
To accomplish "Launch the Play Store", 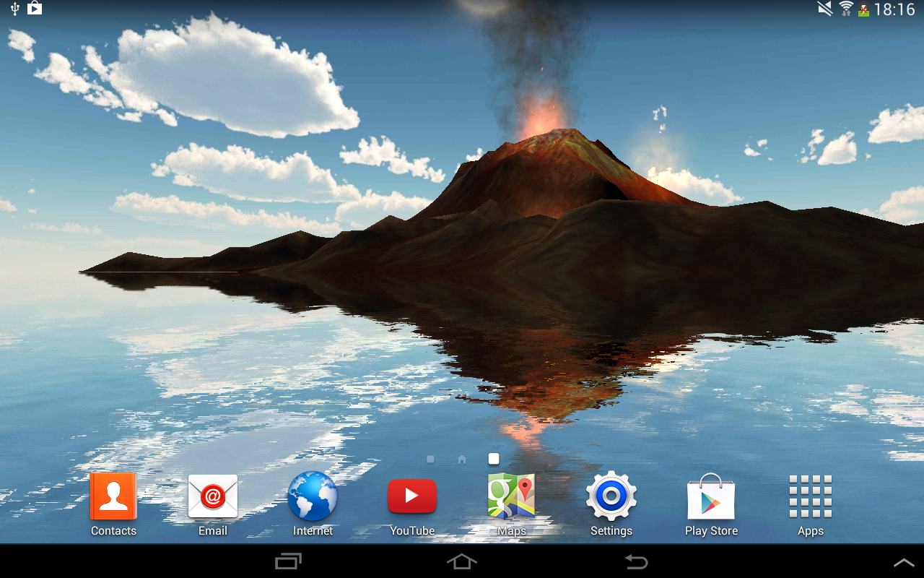I will pyautogui.click(x=711, y=496).
